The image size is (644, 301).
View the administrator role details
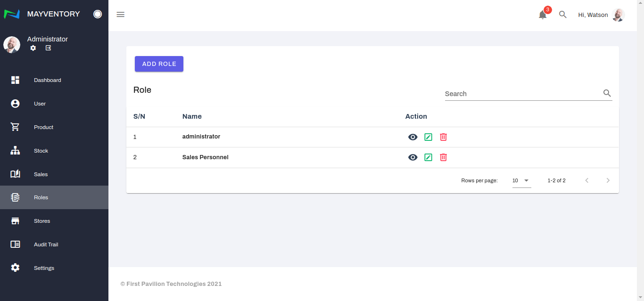tap(413, 137)
